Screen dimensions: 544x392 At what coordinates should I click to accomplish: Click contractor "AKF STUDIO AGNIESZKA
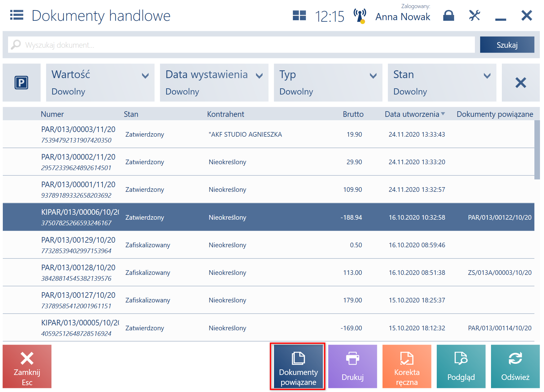point(245,134)
